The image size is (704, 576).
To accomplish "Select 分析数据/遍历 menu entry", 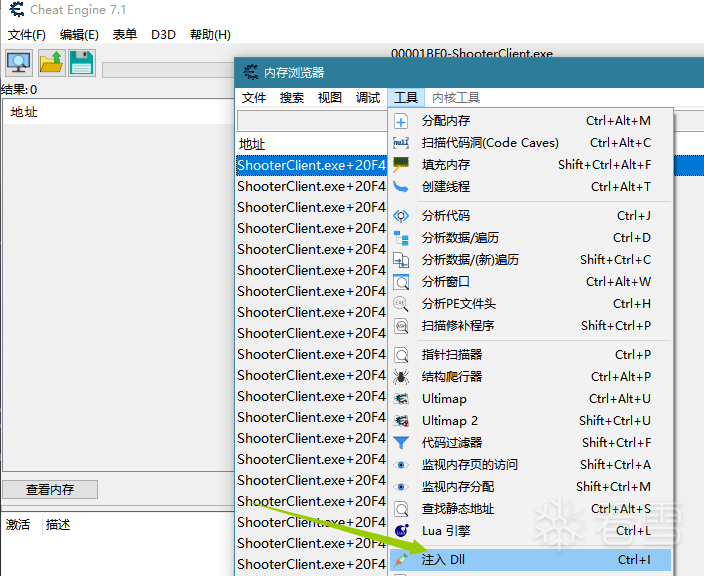I will [530, 238].
